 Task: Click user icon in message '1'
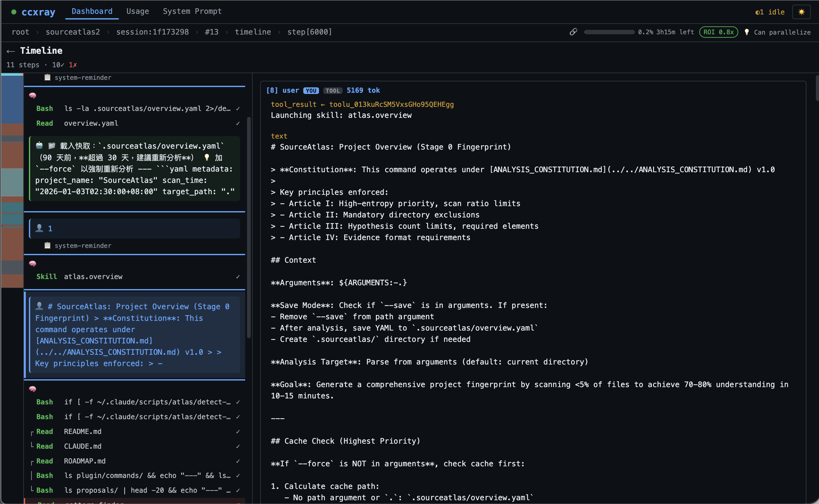pos(39,228)
